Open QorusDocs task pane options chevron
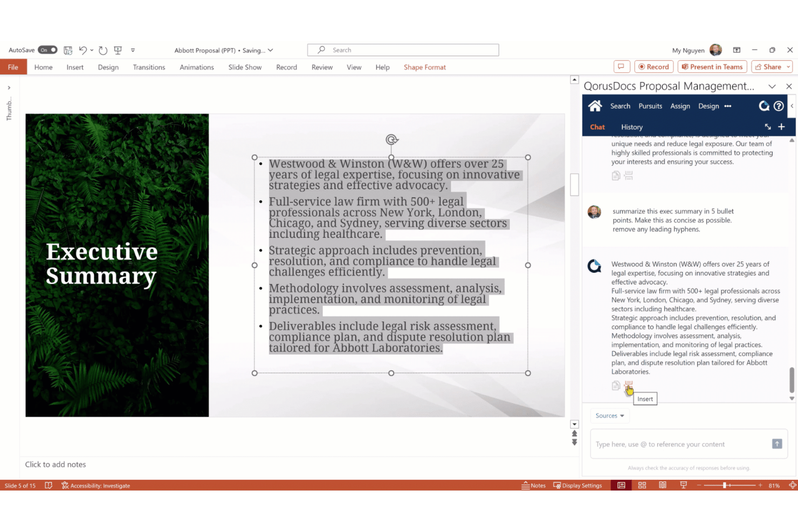 pyautogui.click(x=772, y=86)
